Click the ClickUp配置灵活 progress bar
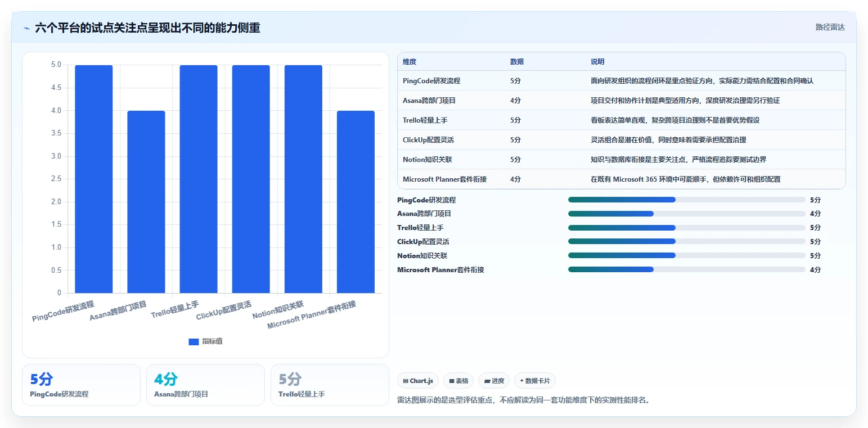Image resolution: width=868 pixels, height=428 pixels. coord(687,241)
